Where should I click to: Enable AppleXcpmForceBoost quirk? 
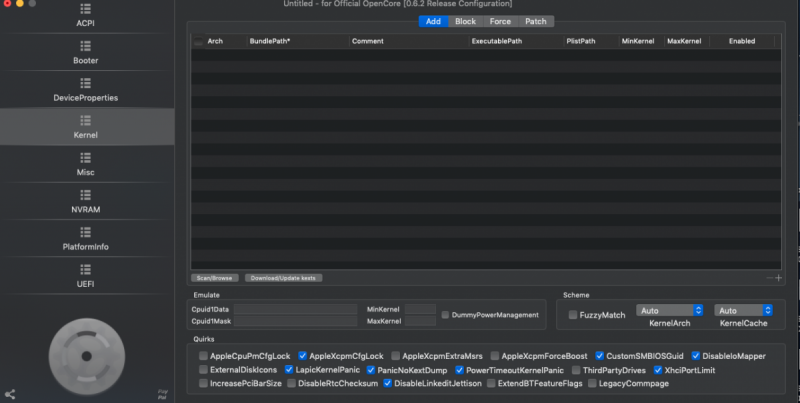point(495,356)
